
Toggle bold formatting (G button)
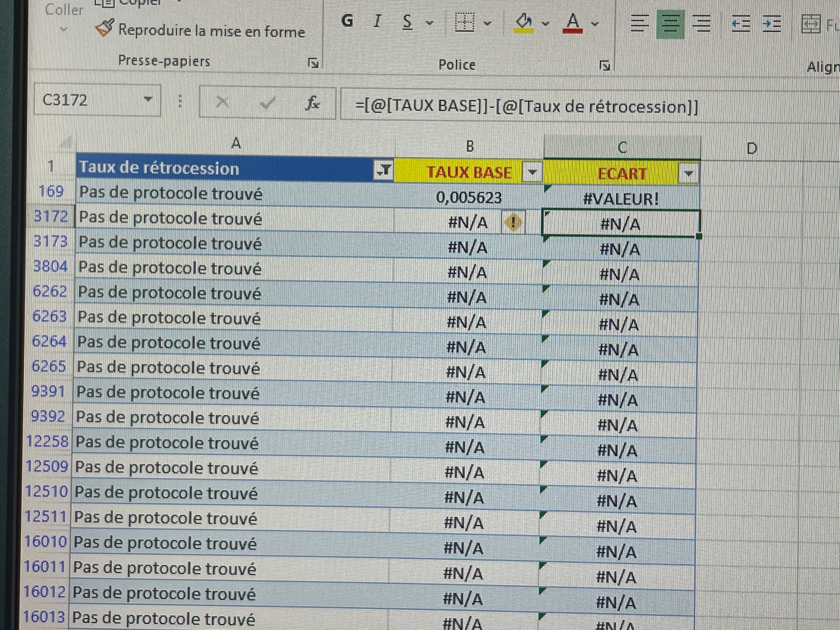347,21
